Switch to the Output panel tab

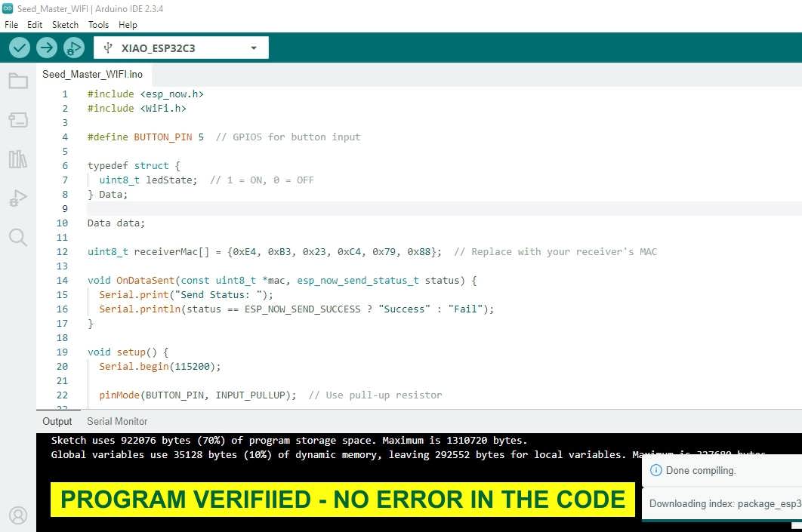[57, 421]
